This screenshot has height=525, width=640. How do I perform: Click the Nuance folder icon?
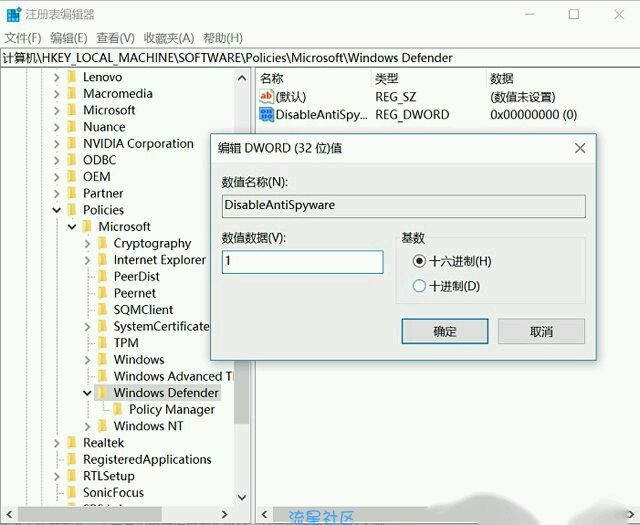pos(72,127)
